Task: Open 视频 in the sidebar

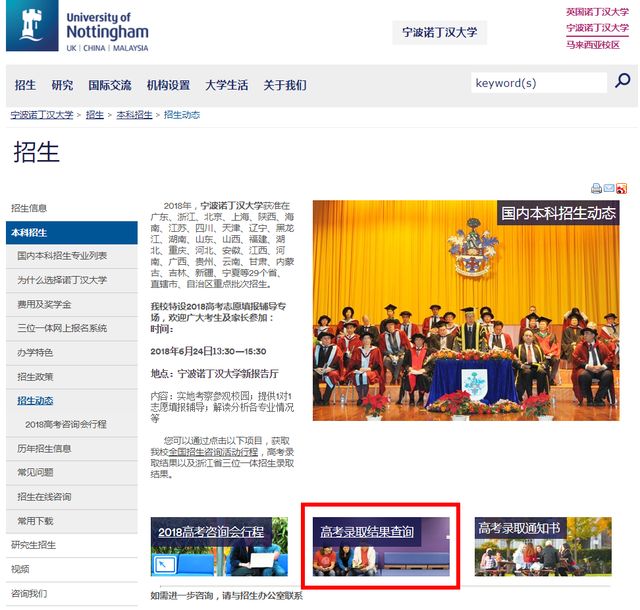Action: (72, 569)
